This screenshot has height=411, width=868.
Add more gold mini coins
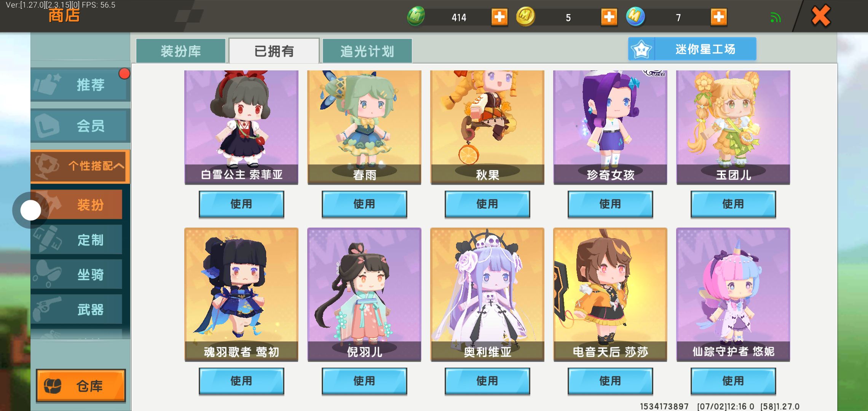pyautogui.click(x=609, y=17)
